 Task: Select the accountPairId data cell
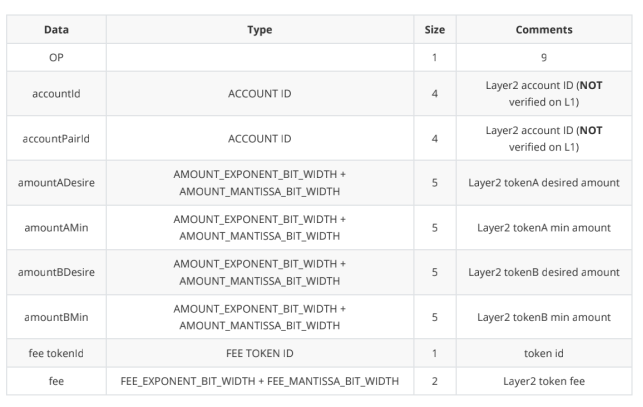point(56,139)
